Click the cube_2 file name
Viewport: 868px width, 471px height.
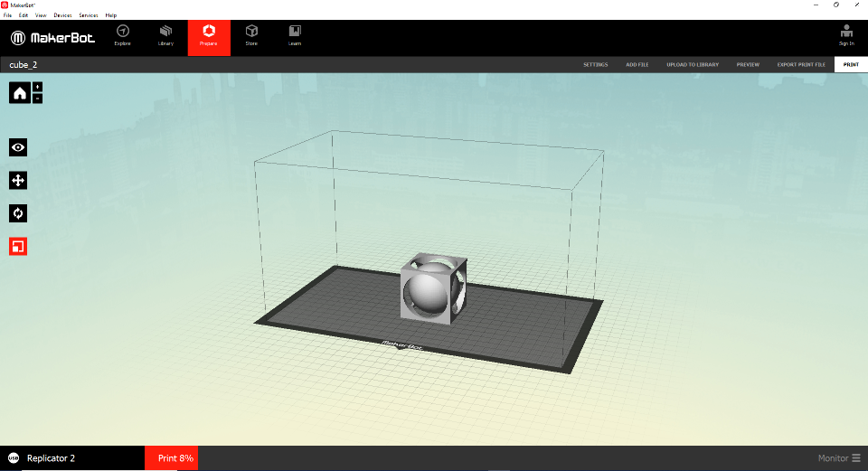[x=24, y=65]
